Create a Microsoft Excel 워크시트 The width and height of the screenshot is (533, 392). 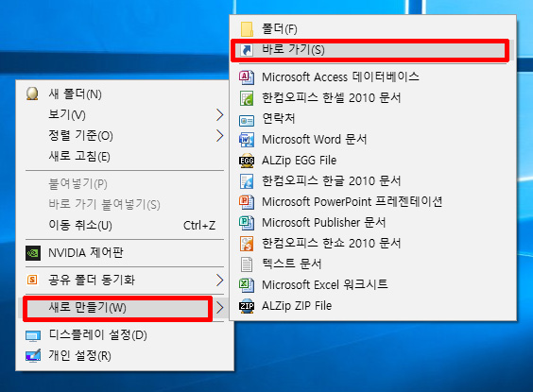click(x=373, y=285)
